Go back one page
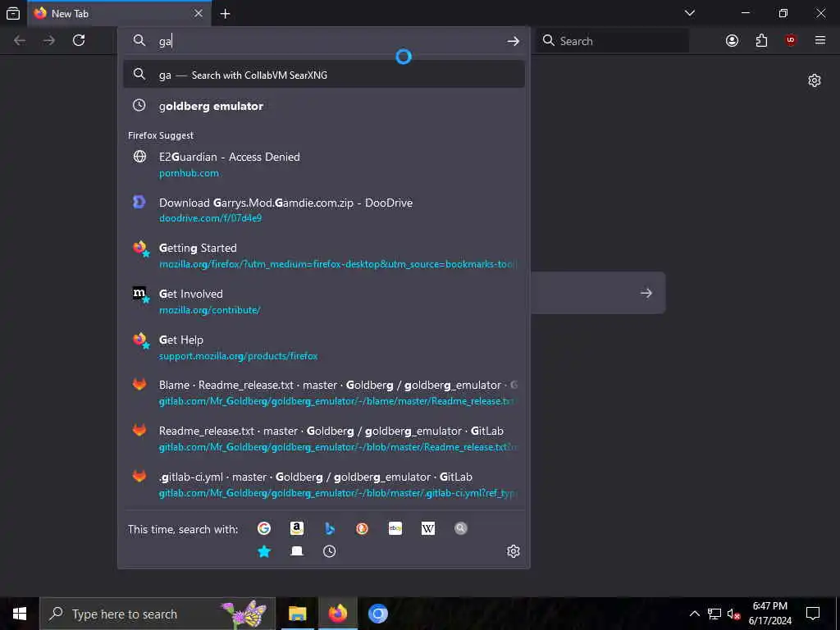 20,41
